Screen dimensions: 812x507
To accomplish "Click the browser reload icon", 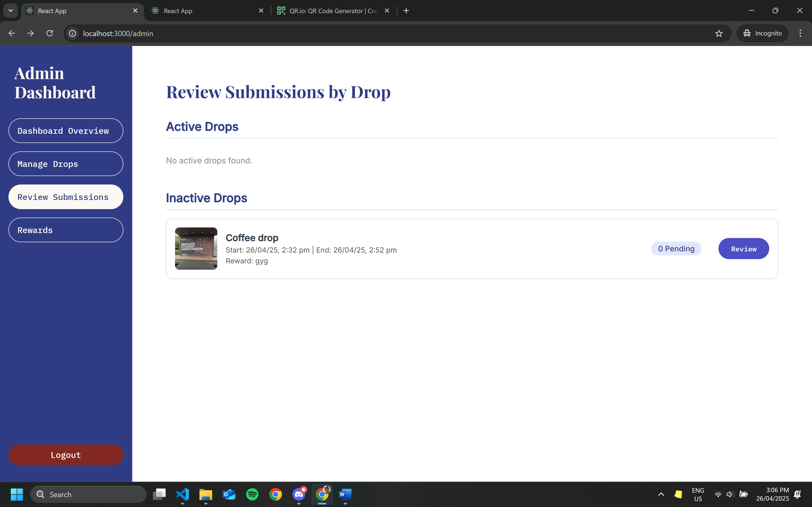I will coord(50,33).
